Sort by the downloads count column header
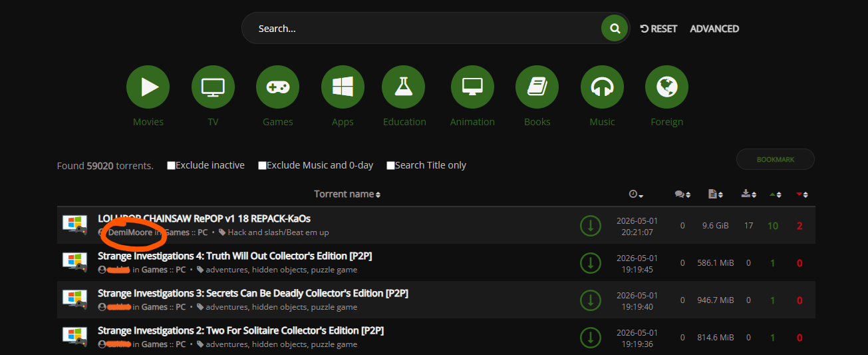 pos(749,194)
